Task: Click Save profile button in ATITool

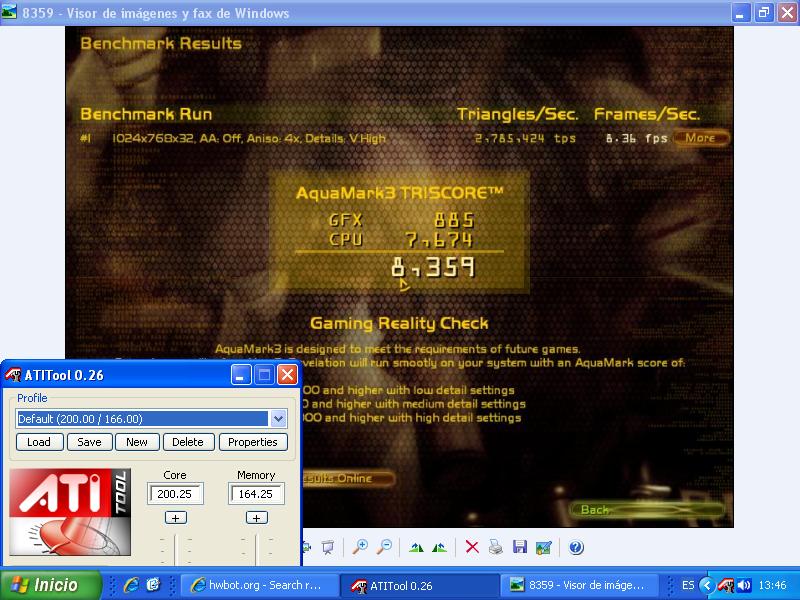Action: click(89, 442)
